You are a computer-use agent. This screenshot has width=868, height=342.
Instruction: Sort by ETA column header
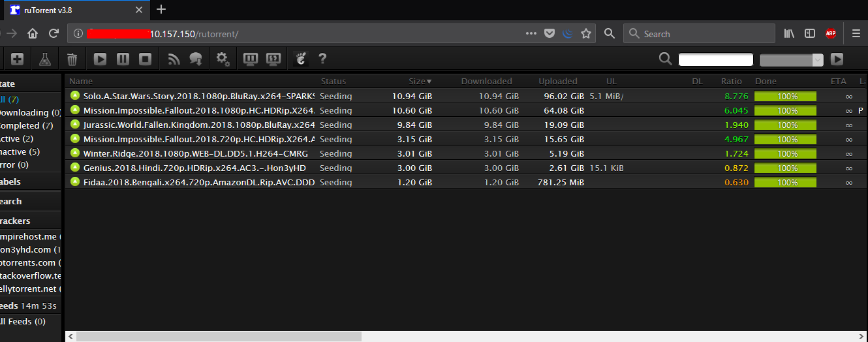pos(839,81)
